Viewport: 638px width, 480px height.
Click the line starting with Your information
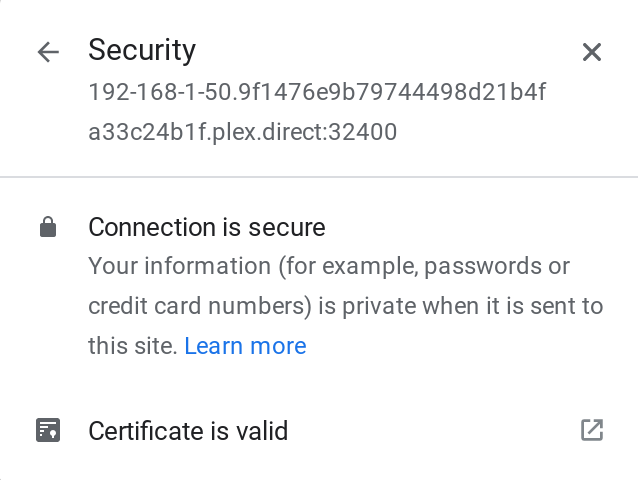click(329, 267)
